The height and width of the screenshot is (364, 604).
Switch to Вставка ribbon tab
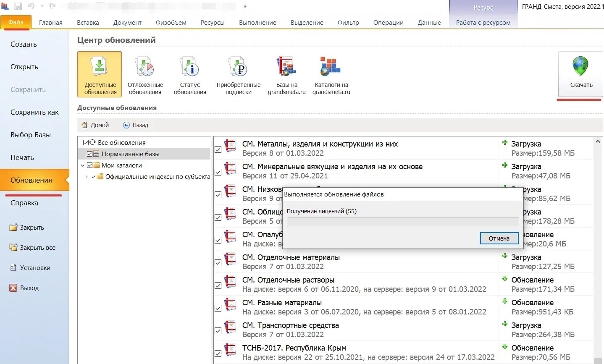point(88,23)
